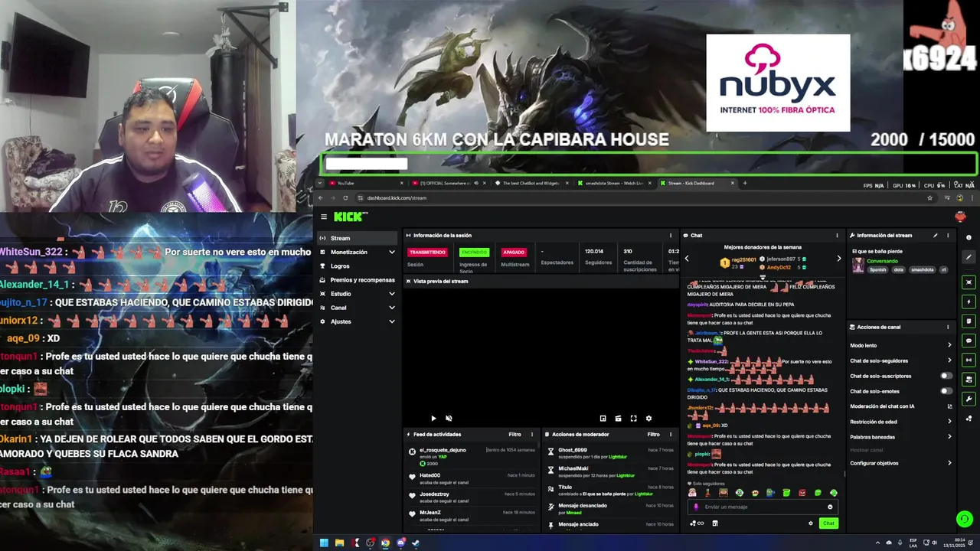
Task: Open the Kick hamburger menu
Action: (x=324, y=217)
